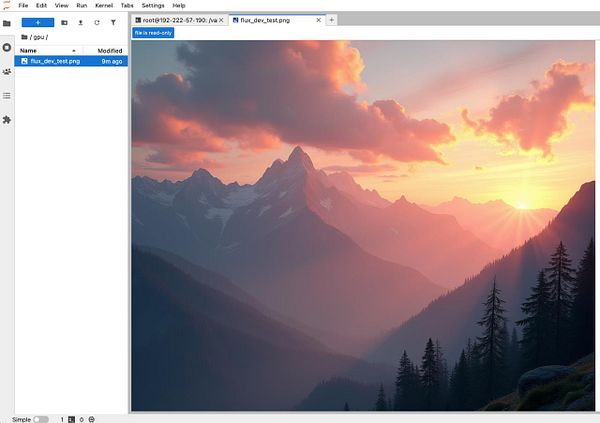The width and height of the screenshot is (600, 423).
Task: Click the filter files funnel icon
Action: tap(113, 23)
